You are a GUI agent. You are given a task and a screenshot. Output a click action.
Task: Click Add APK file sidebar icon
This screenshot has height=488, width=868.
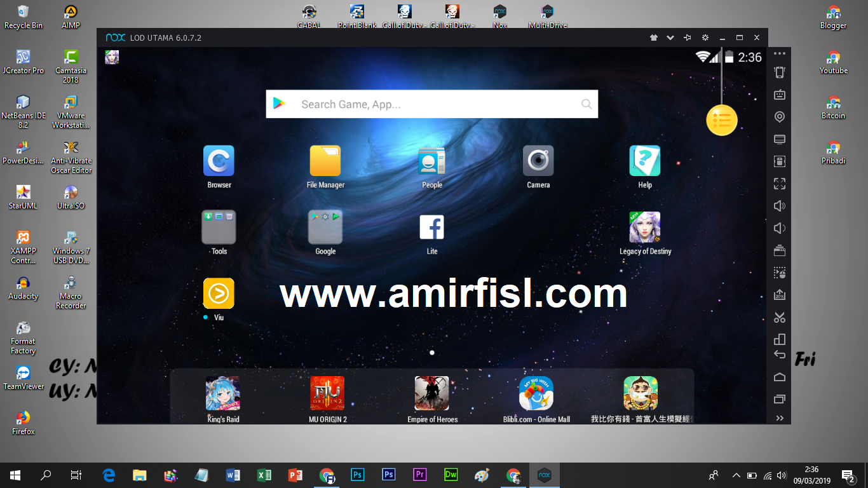tap(780, 295)
